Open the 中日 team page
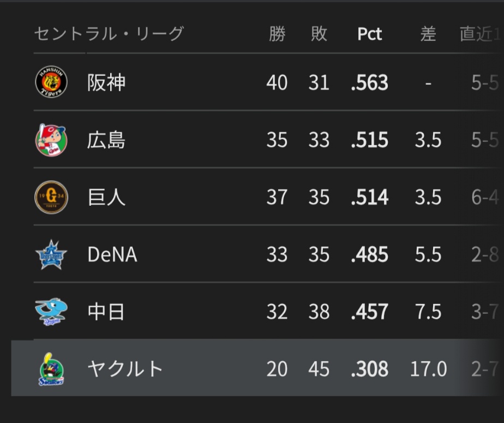This screenshot has width=504, height=423. coord(106,312)
